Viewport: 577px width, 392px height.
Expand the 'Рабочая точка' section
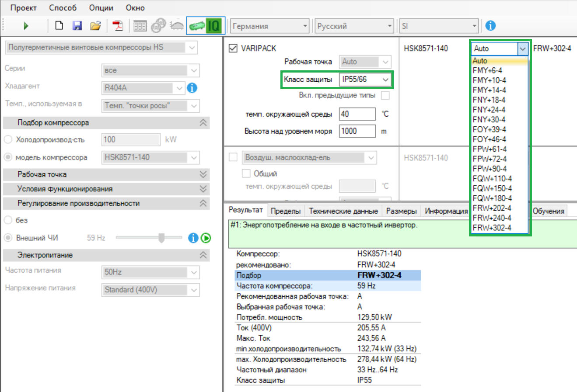203,175
